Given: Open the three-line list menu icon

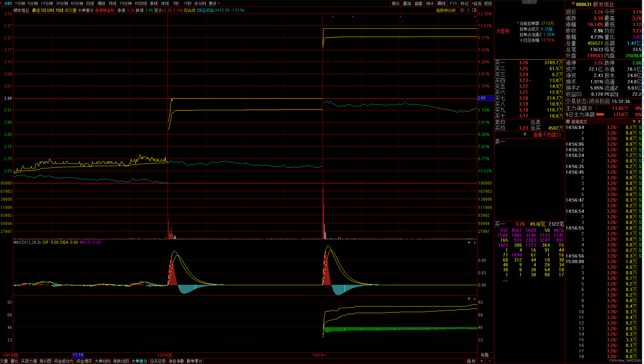Looking at the screenshot, I should 468,10.
